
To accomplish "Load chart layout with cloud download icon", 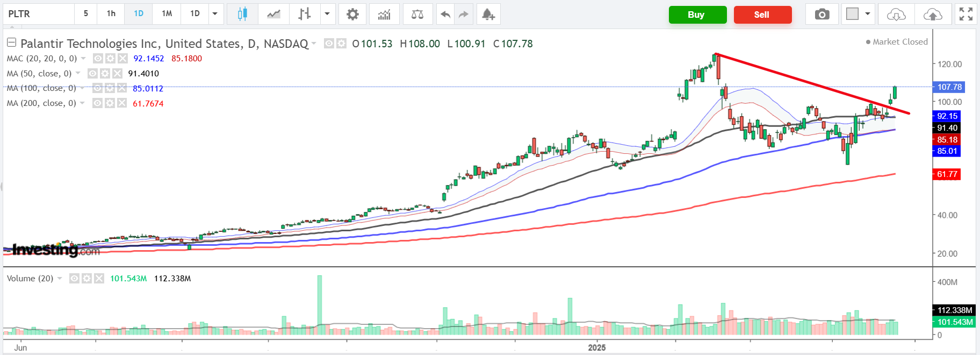I will 896,14.
